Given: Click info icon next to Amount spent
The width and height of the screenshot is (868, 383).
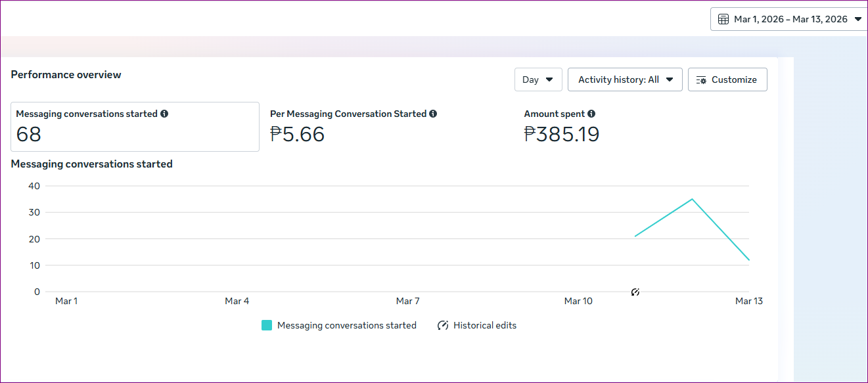Looking at the screenshot, I should [x=591, y=114].
